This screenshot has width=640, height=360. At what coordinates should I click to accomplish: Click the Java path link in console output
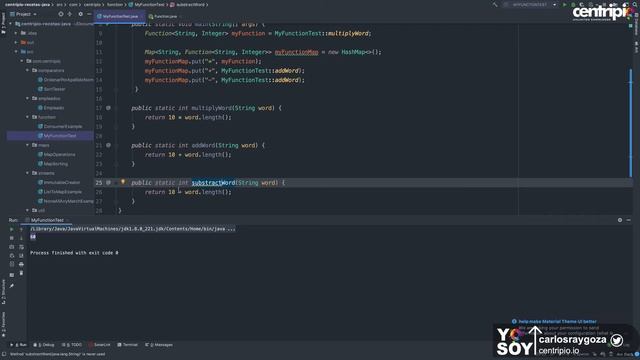(133, 229)
